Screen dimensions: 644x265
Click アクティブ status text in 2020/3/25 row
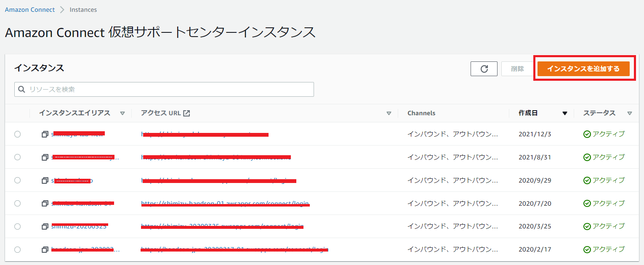pyautogui.click(x=609, y=227)
